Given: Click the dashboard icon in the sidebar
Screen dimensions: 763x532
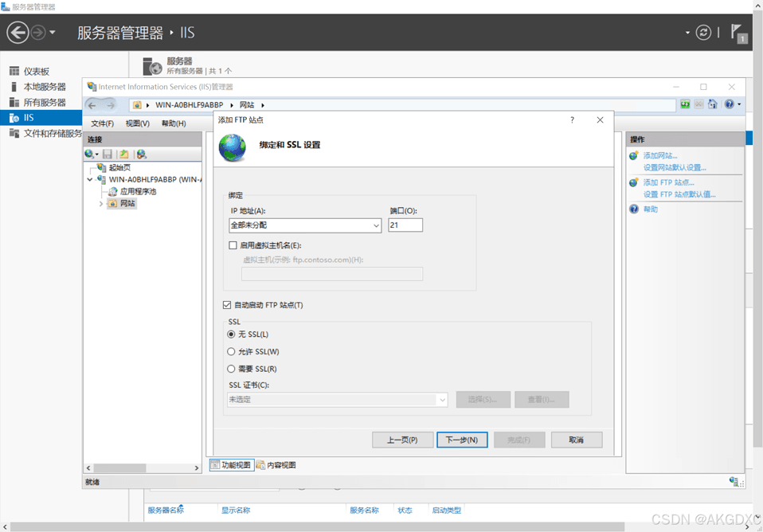Looking at the screenshot, I should coord(14,72).
